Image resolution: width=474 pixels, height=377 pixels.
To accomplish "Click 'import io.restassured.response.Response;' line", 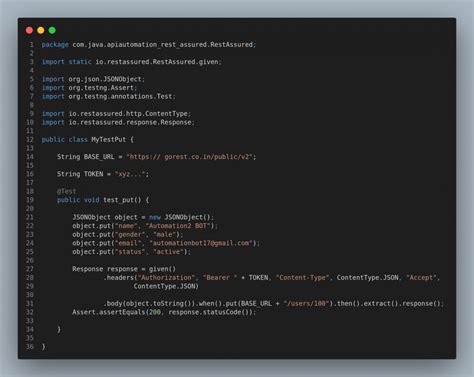I will pyautogui.click(x=118, y=122).
